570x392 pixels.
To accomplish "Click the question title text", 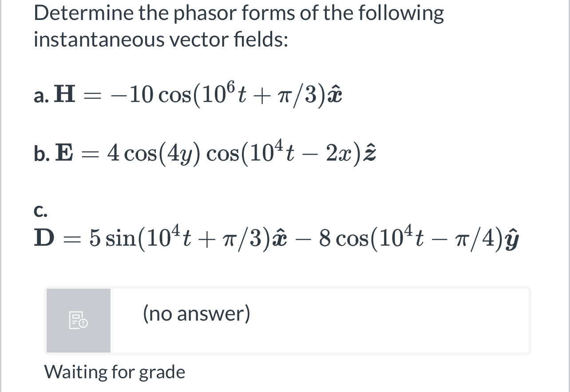I will point(239,13).
